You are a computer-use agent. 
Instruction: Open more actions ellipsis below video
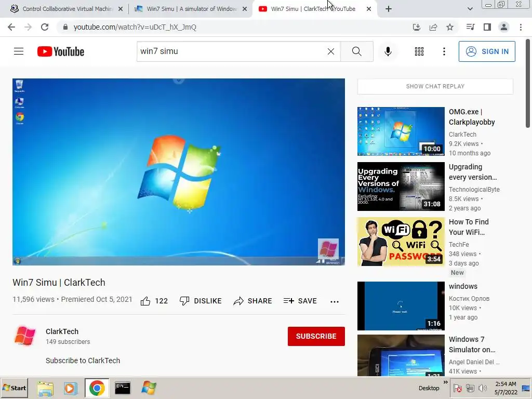coord(335,301)
